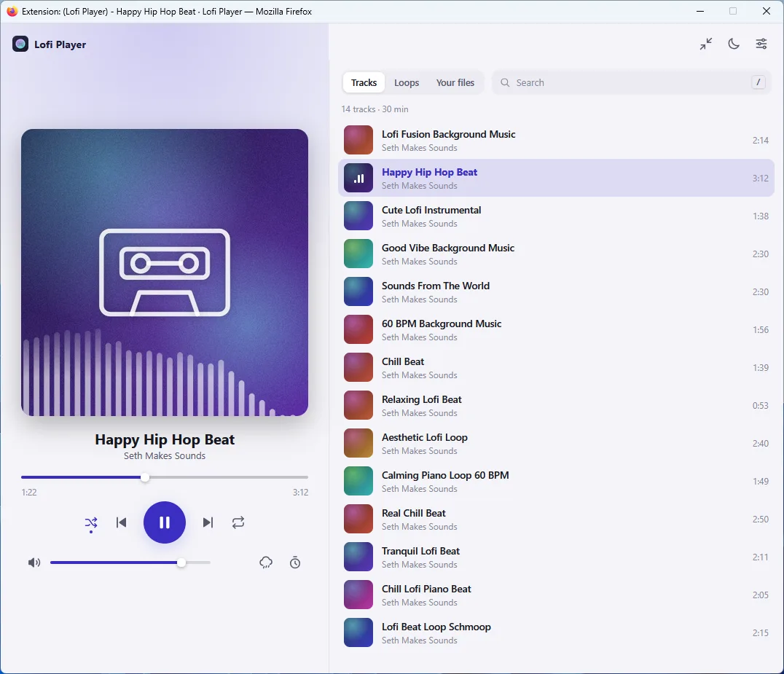Play Cute Lofi Instrumental track
The image size is (784, 674).
tap(556, 216)
